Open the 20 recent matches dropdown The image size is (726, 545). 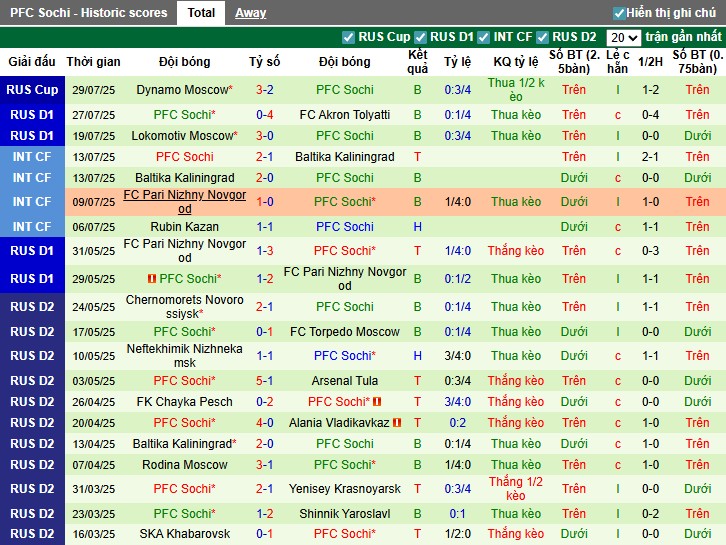tap(623, 38)
